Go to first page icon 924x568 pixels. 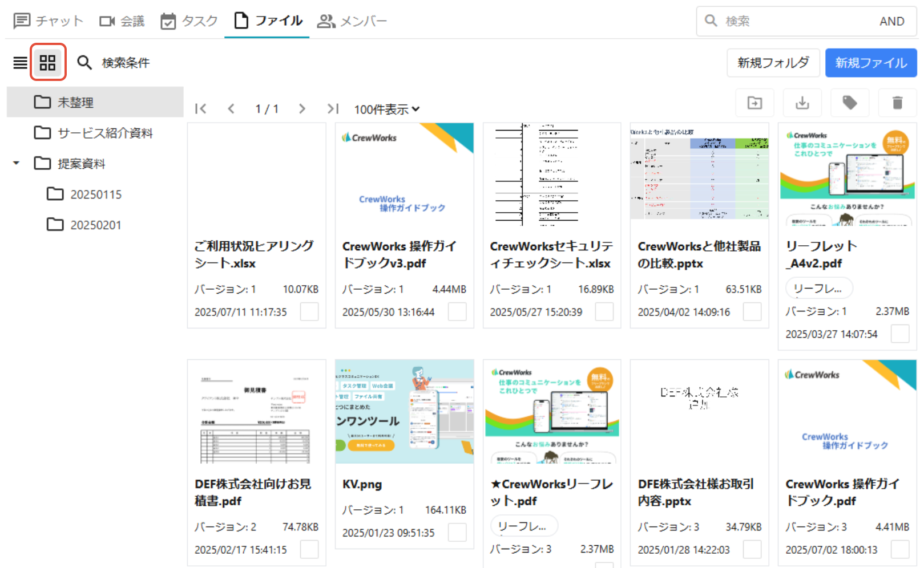[x=200, y=108]
